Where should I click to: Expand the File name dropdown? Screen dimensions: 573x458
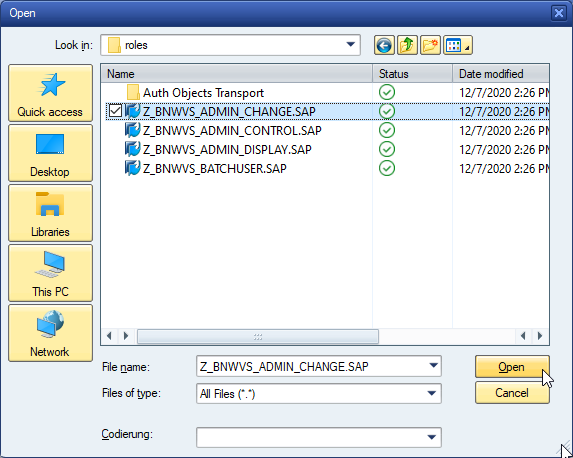(x=433, y=366)
